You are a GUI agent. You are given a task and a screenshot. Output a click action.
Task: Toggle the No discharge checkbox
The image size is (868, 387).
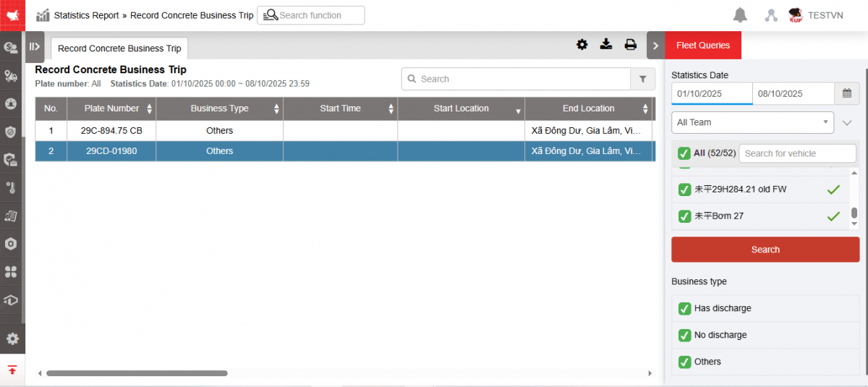684,335
